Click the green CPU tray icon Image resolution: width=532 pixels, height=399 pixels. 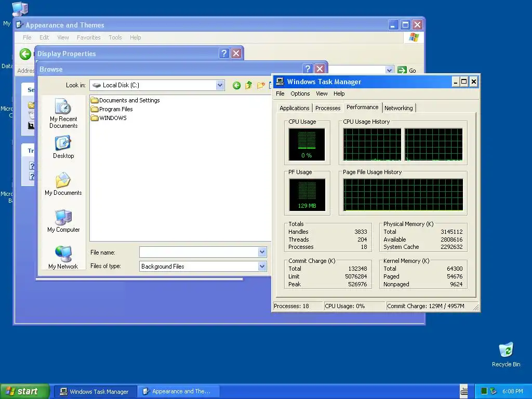484,391
